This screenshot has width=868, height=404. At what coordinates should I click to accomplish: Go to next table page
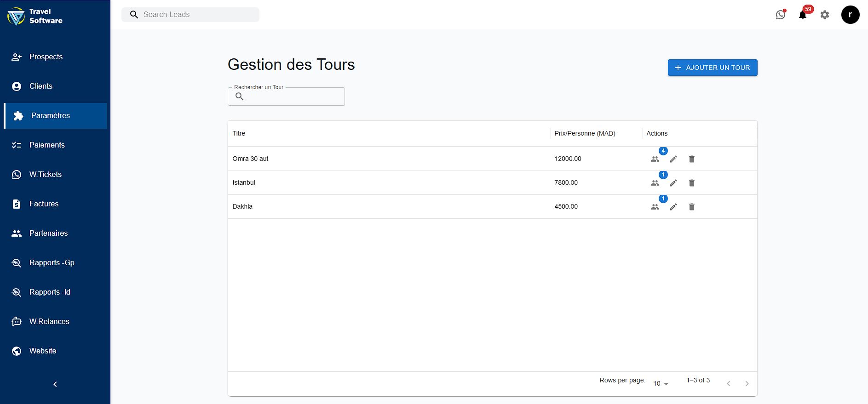pos(747,383)
